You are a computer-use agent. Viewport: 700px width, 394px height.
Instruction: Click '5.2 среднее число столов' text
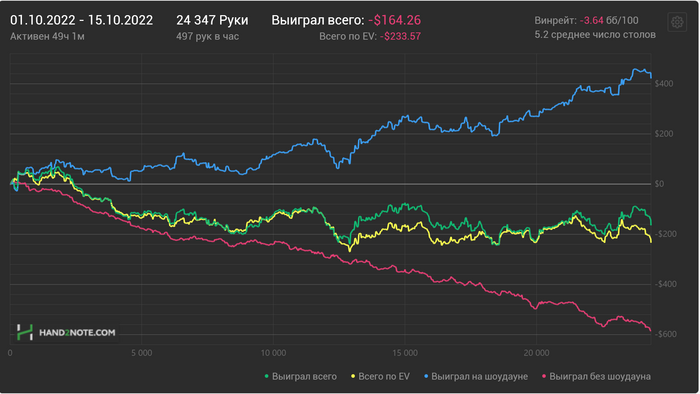click(595, 35)
